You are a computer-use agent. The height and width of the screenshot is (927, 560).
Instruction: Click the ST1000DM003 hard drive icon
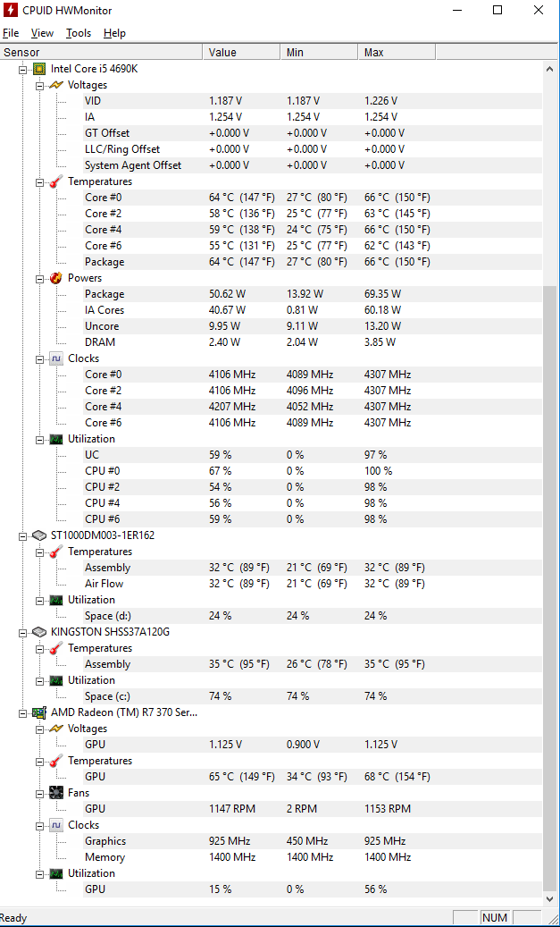click(39, 535)
